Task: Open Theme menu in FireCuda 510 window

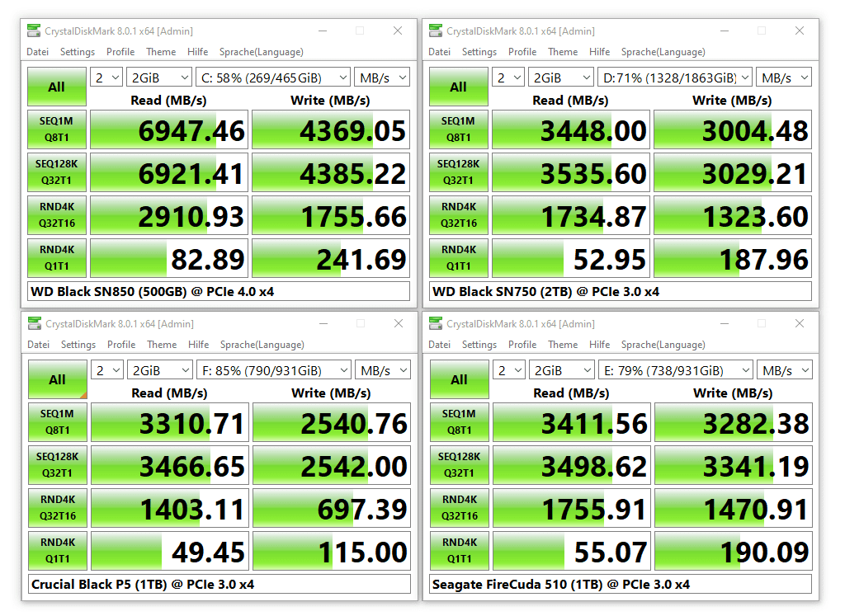Action: click(x=563, y=345)
